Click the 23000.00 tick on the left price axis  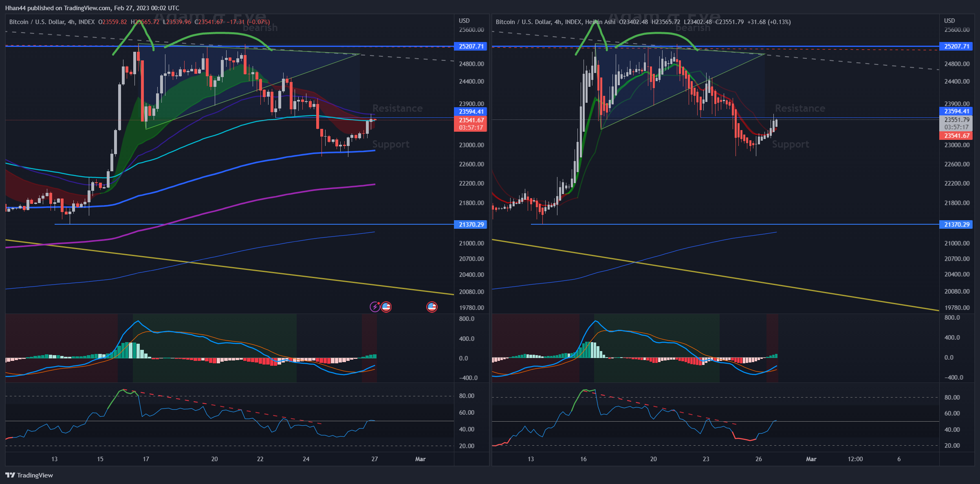[x=471, y=145]
